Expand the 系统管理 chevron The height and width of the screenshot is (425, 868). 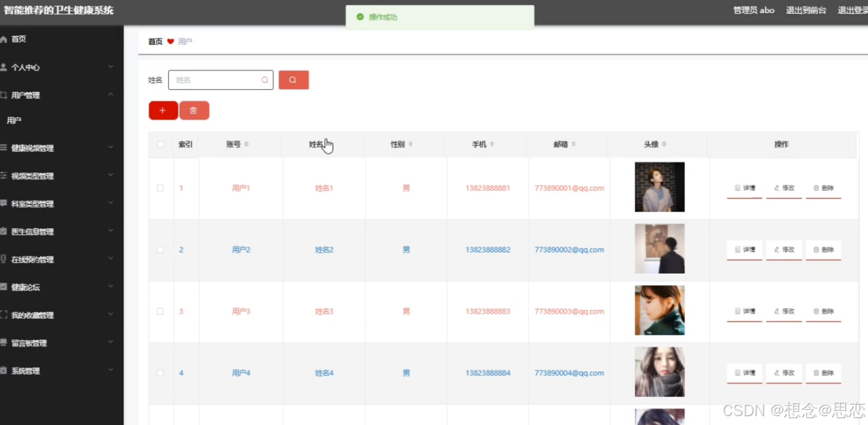tap(111, 370)
